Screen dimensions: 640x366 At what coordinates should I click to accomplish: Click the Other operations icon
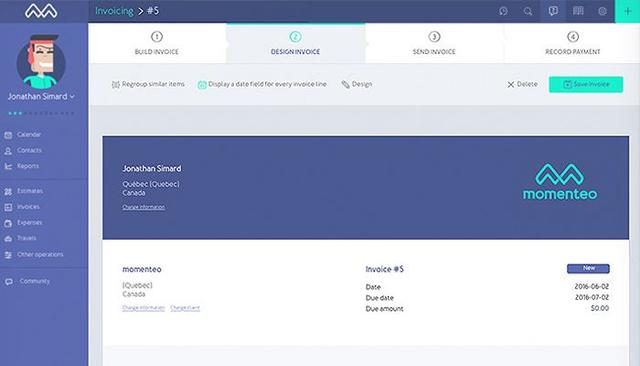point(8,255)
